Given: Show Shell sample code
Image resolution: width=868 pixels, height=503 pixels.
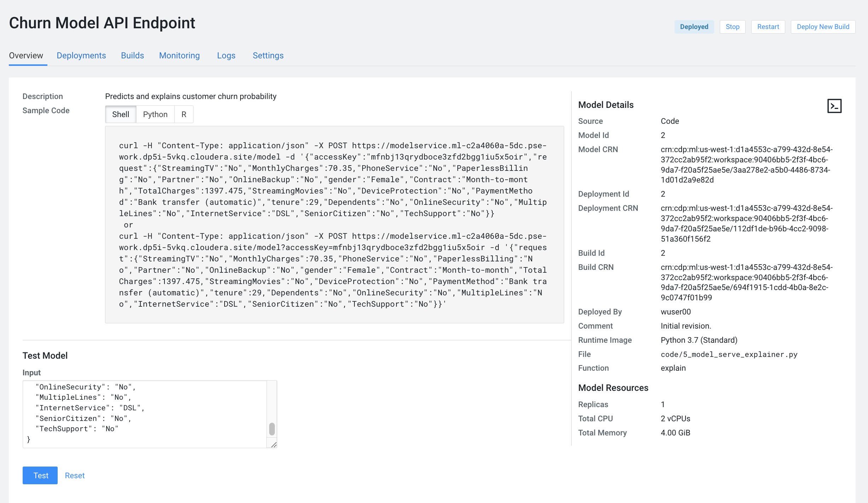Looking at the screenshot, I should point(120,114).
